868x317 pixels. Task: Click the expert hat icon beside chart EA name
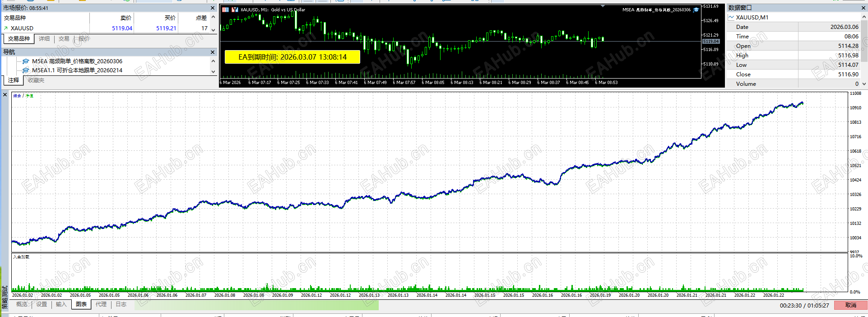696,9
